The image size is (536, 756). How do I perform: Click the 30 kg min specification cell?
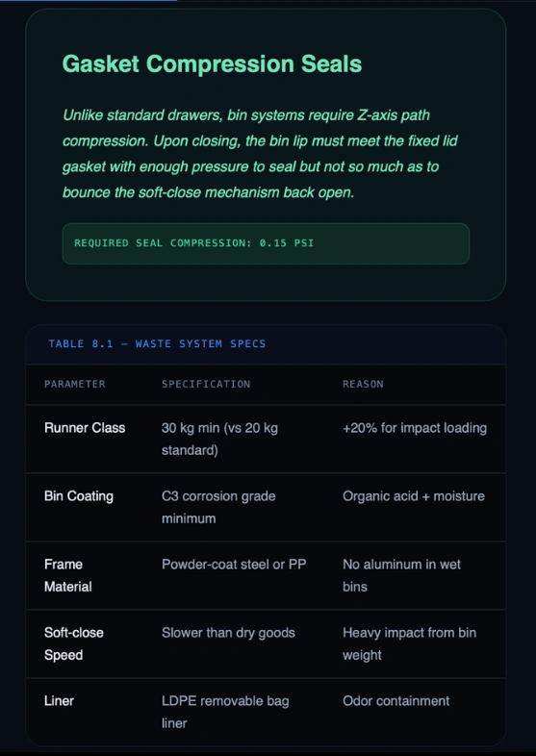coord(219,440)
